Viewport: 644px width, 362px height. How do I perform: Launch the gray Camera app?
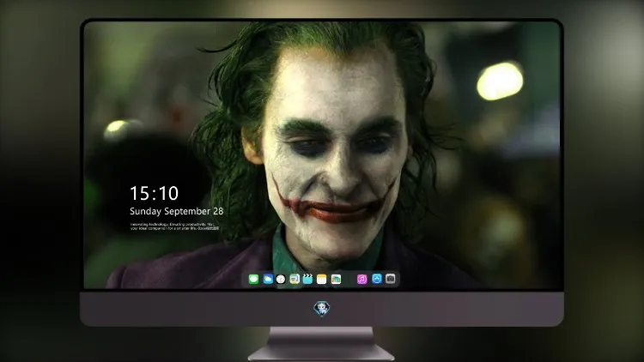(x=390, y=279)
